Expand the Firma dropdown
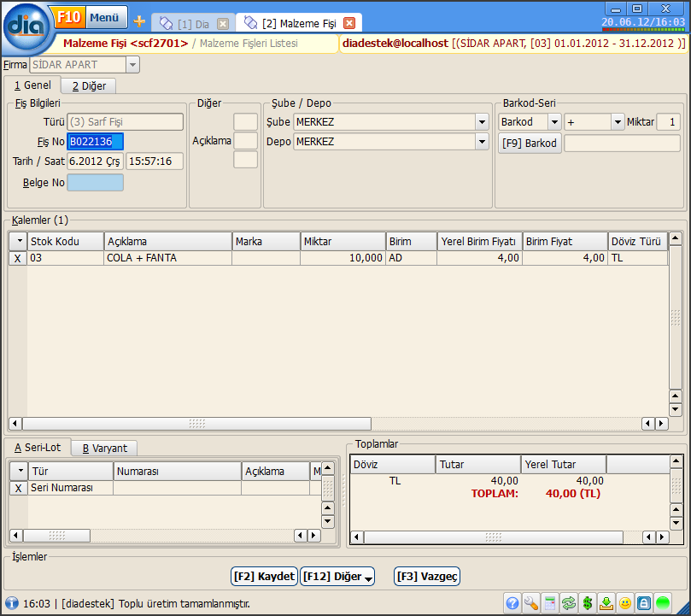 (132, 65)
